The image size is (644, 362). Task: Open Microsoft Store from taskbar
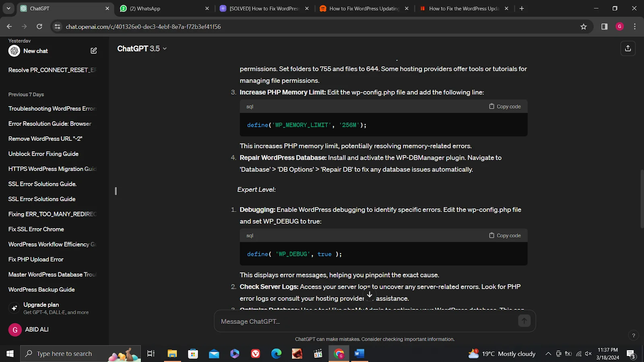[193, 354]
